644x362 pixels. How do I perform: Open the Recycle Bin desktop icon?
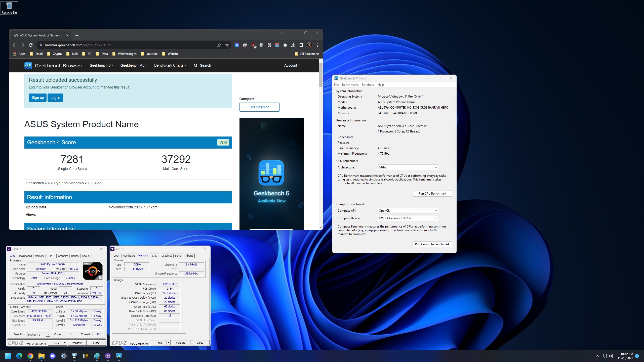pos(9,8)
